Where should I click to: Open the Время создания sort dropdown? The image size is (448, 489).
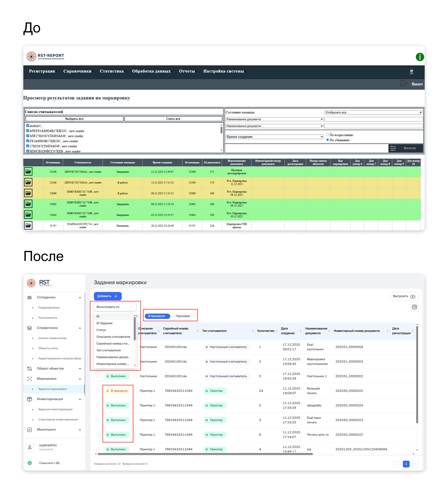pyautogui.click(x=274, y=137)
